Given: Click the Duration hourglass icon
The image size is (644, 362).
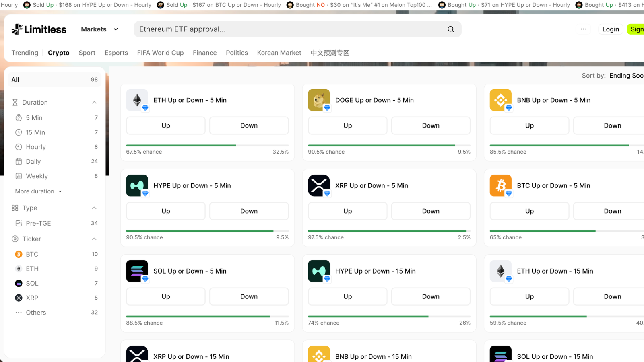Looking at the screenshot, I should coord(15,103).
